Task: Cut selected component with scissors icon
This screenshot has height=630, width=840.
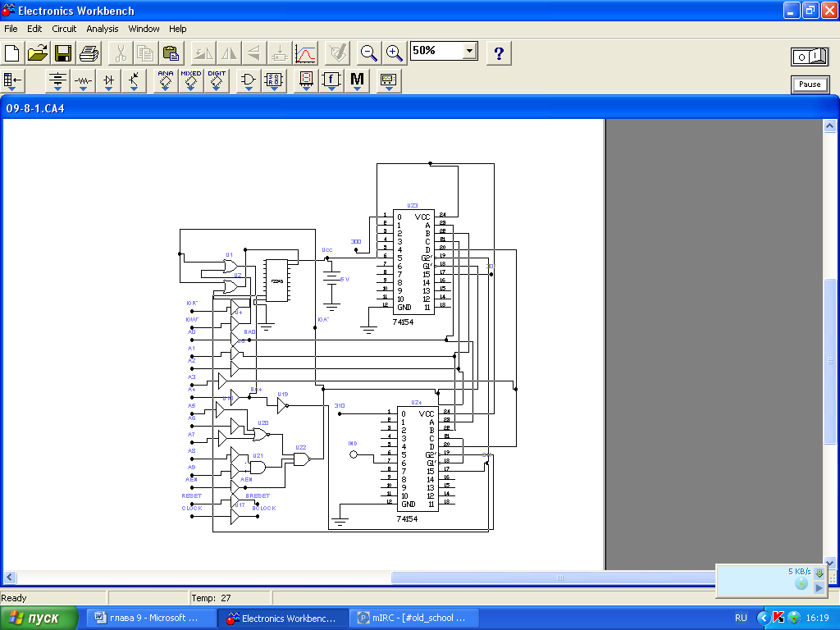Action: click(x=121, y=53)
